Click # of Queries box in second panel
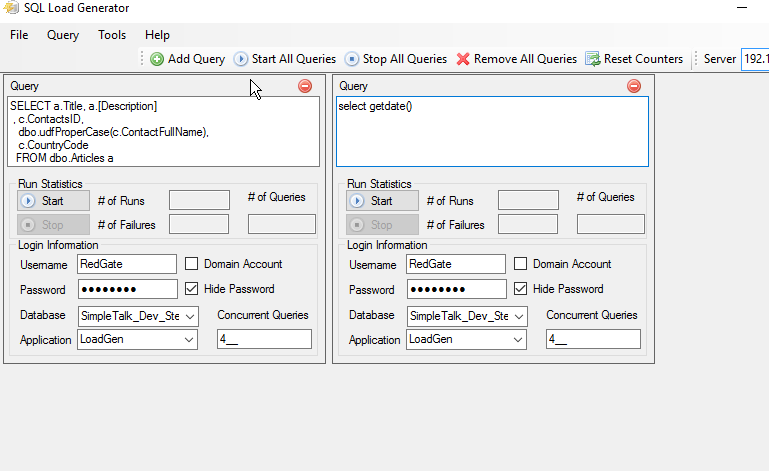This screenshot has width=769, height=471. point(611,224)
